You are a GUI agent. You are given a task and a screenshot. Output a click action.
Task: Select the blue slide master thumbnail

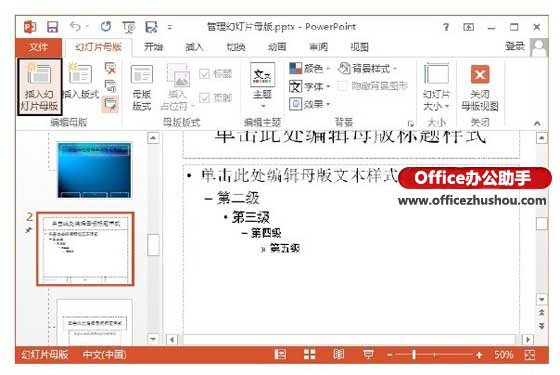[x=94, y=170]
